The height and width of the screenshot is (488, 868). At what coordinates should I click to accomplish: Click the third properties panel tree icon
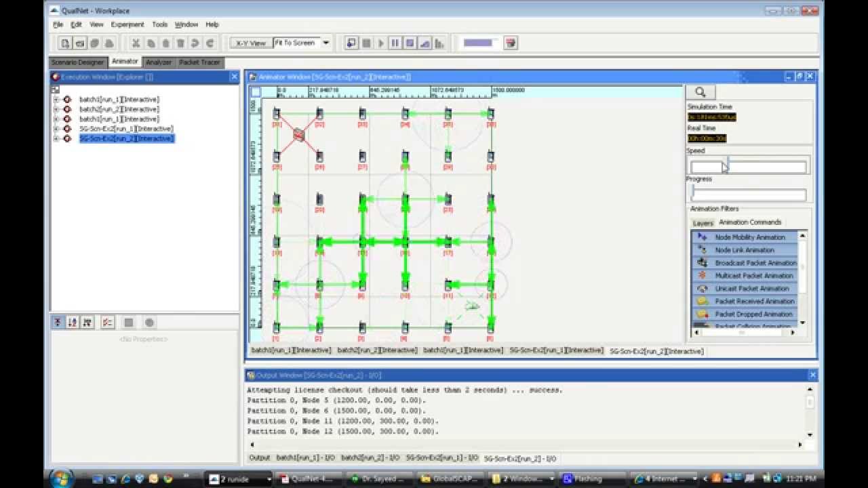click(87, 323)
